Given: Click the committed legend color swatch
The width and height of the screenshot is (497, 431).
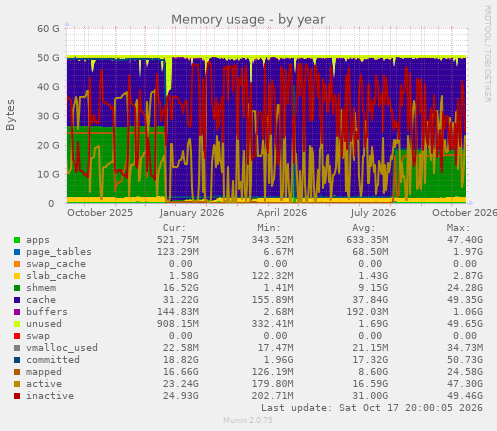Looking at the screenshot, I should [17, 360].
